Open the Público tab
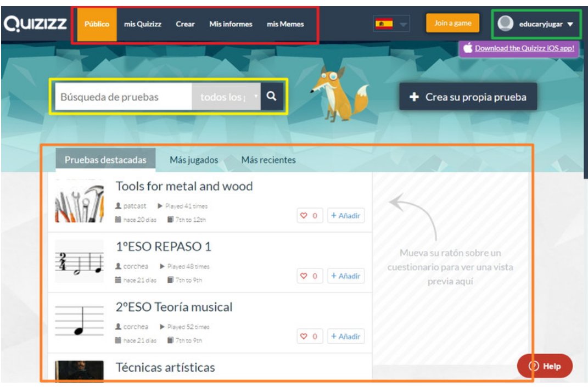 coord(97,24)
